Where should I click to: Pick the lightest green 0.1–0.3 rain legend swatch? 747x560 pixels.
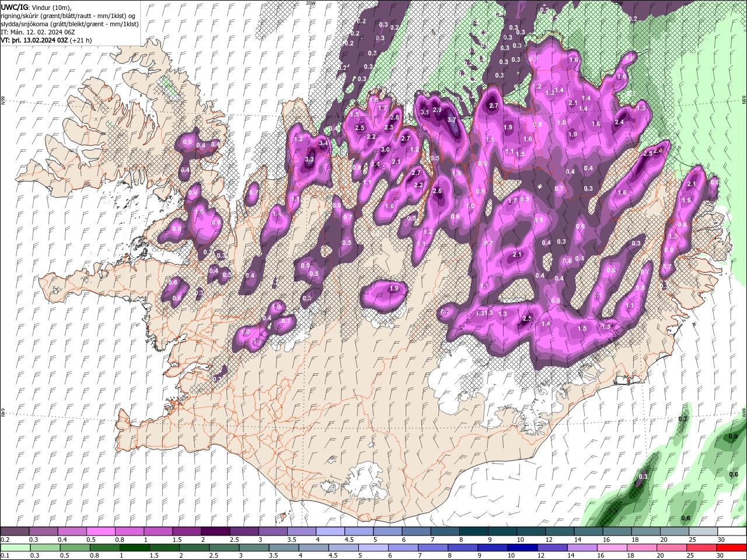click(x=15, y=548)
